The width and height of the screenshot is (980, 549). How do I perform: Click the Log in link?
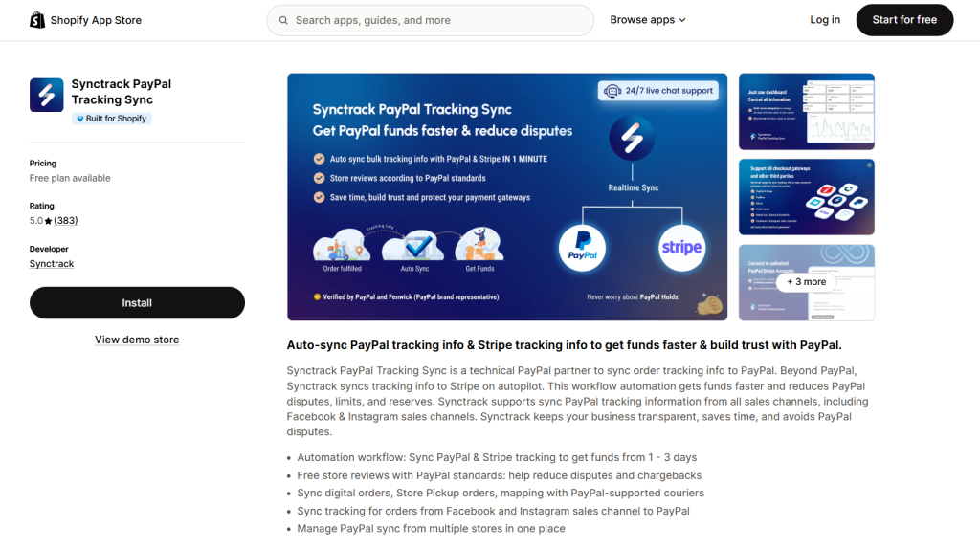[825, 20]
